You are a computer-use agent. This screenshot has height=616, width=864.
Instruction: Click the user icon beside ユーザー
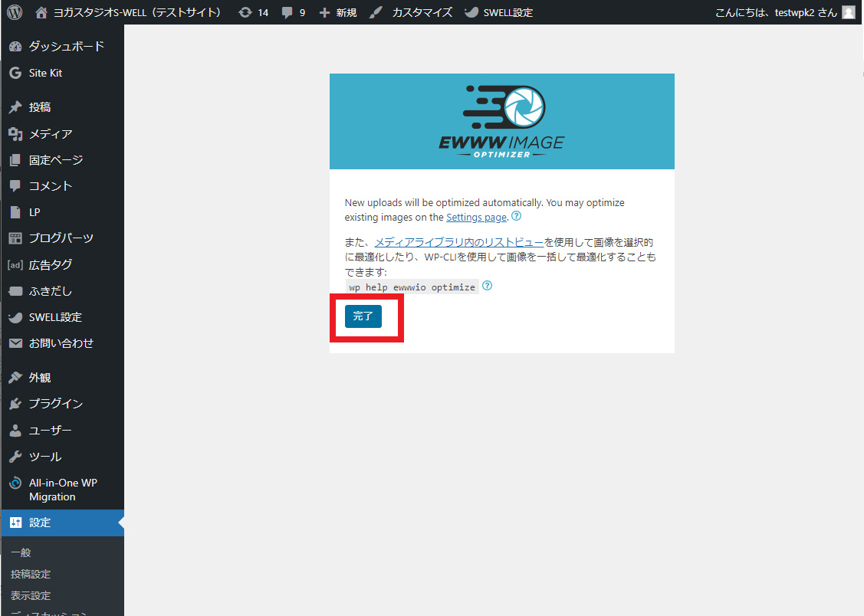(15, 430)
